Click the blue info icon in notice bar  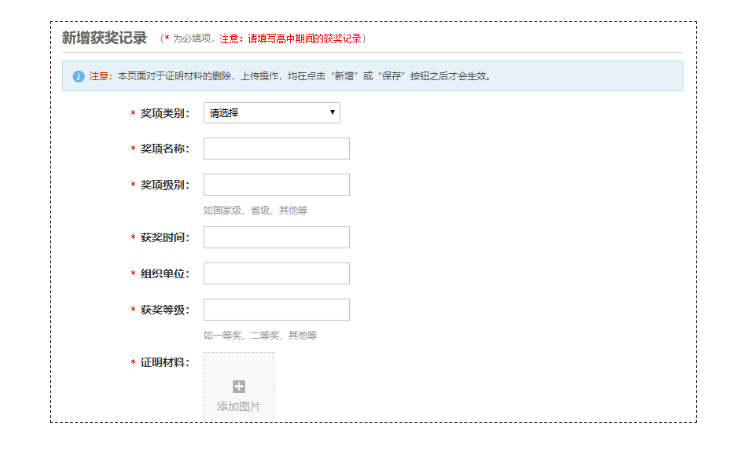[78, 76]
